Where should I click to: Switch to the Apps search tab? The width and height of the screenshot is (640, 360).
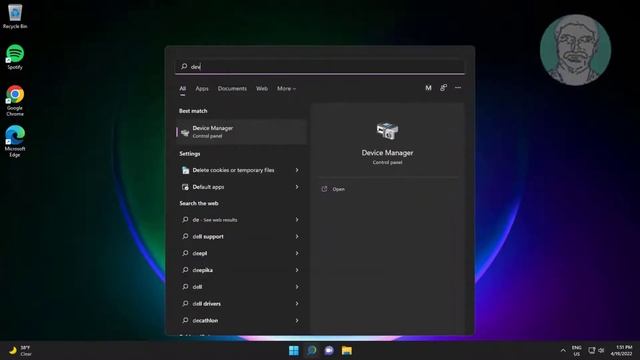tap(202, 89)
